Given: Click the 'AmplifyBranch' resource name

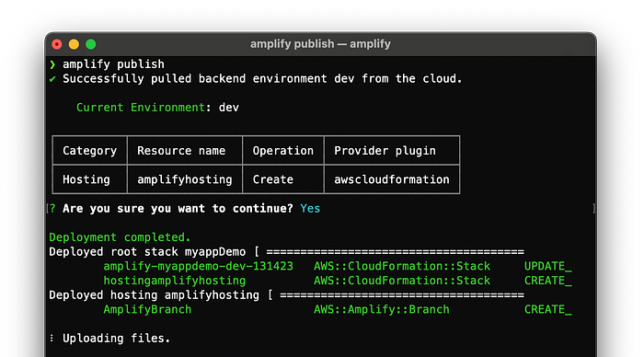Looking at the screenshot, I should pyautogui.click(x=147, y=309).
